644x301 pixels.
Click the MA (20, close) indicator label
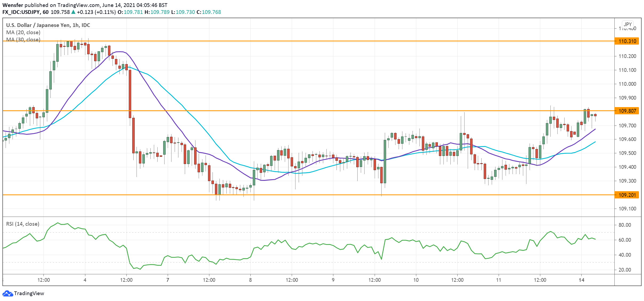click(x=23, y=32)
